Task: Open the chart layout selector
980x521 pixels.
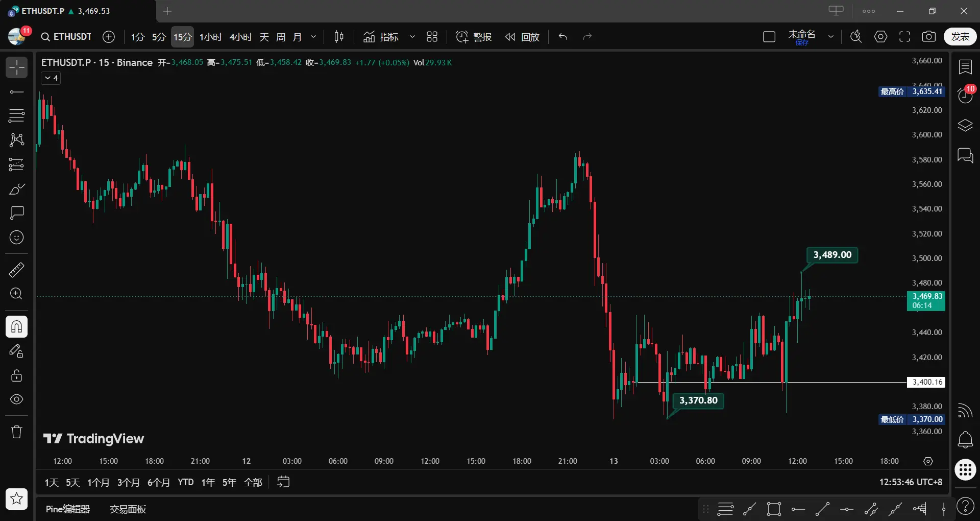Action: [769, 37]
